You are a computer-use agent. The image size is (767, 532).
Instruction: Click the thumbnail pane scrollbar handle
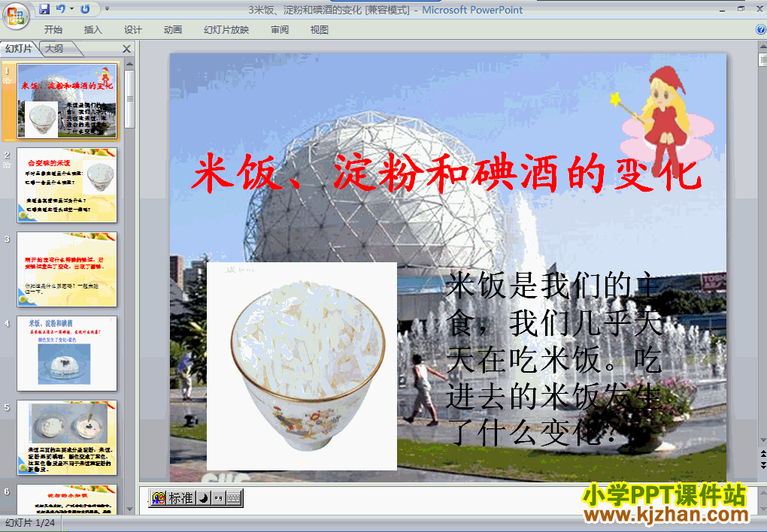(x=129, y=98)
